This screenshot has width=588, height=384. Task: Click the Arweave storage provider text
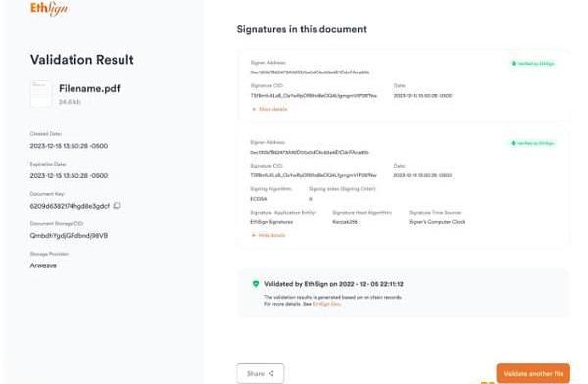(x=43, y=265)
